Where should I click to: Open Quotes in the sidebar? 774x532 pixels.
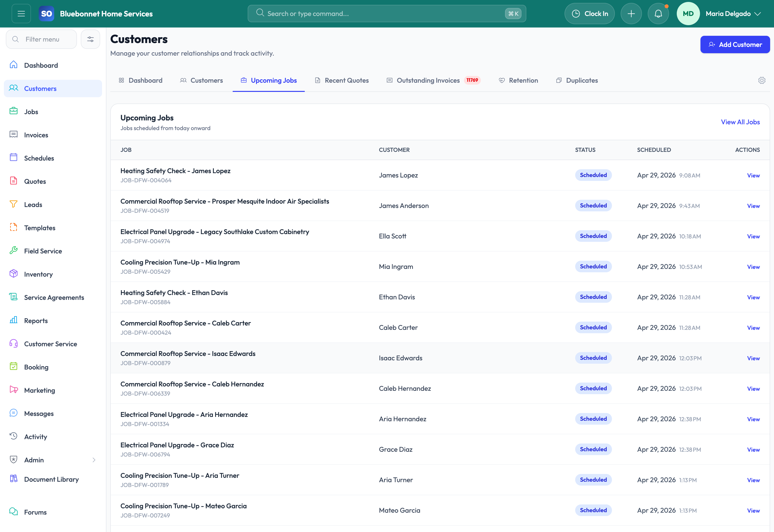point(53,181)
